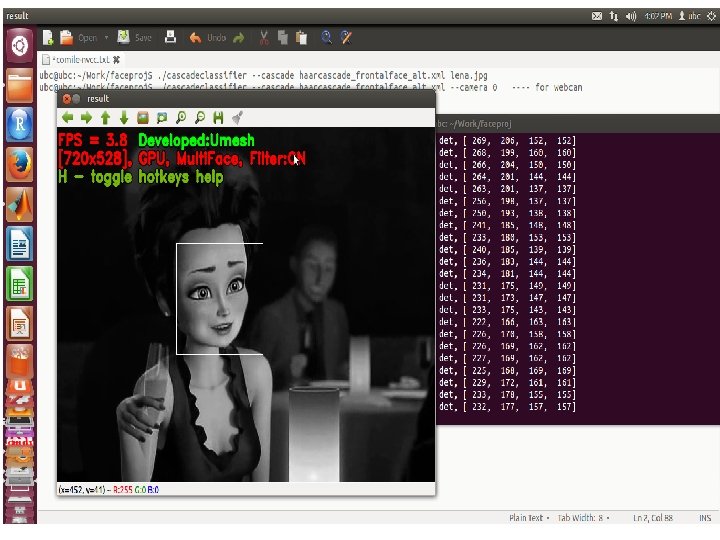Expand the Open recent files dropdown arrow
Viewport: 720px width, 540px height.
(107, 38)
